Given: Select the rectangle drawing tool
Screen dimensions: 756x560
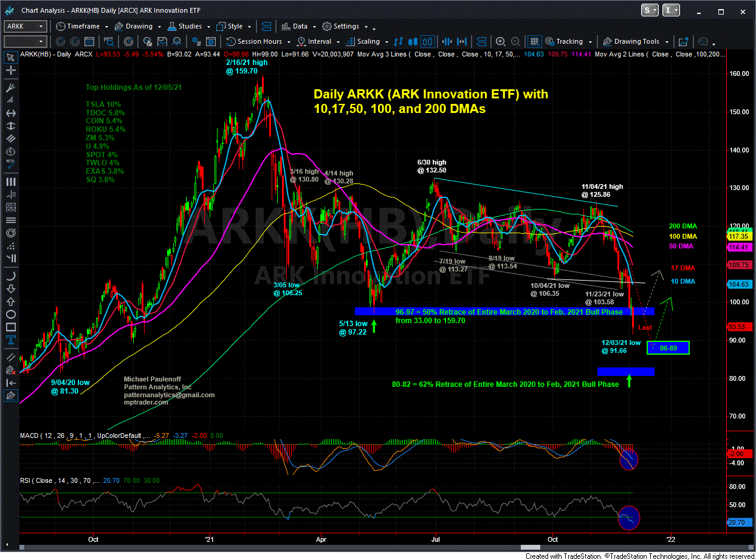Looking at the screenshot, I should click(10, 328).
